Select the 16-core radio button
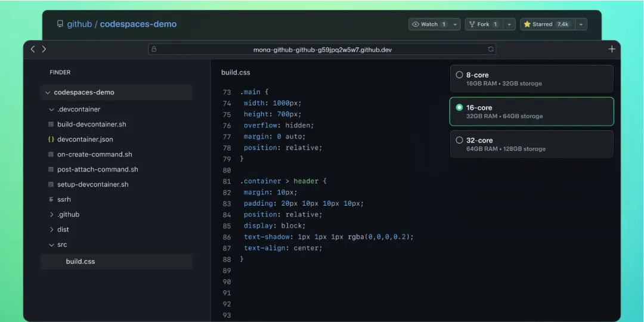The image size is (644, 322). coord(459,108)
